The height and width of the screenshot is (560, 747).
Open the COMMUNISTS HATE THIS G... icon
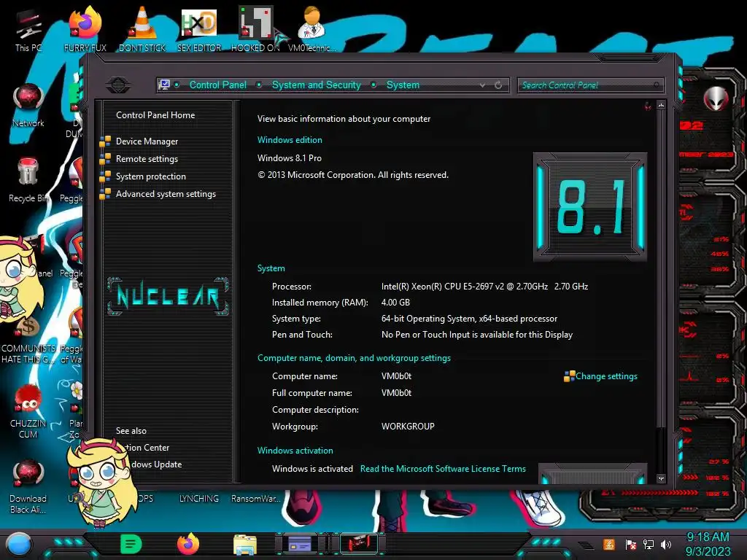[x=28, y=341]
